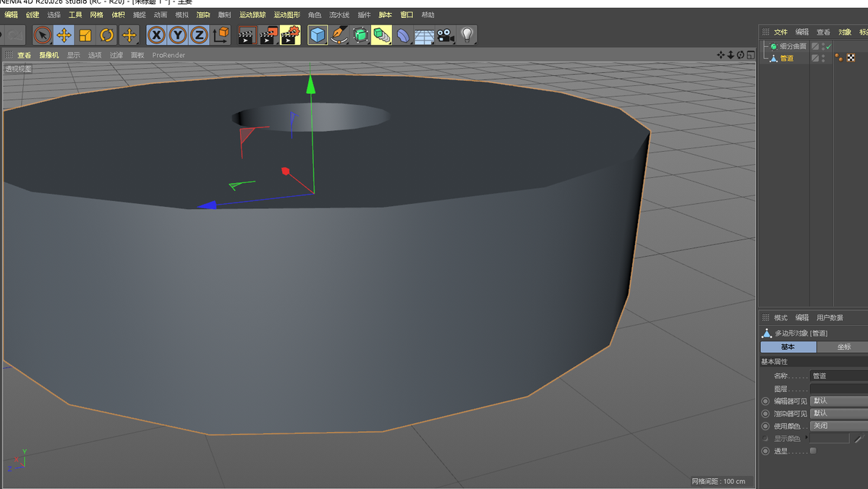Open the 渲染 menu
868x489 pixels.
[x=203, y=14]
